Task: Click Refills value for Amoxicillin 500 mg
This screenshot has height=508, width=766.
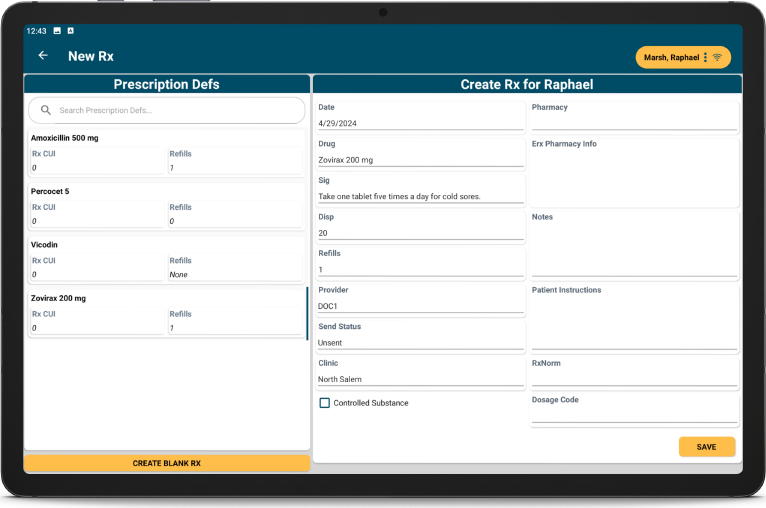Action: (171, 168)
